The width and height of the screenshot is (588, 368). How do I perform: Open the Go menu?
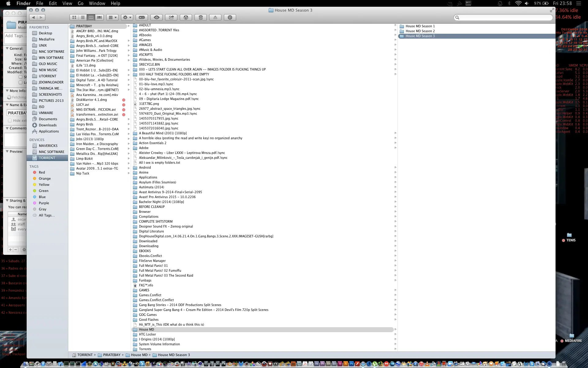pos(81,3)
